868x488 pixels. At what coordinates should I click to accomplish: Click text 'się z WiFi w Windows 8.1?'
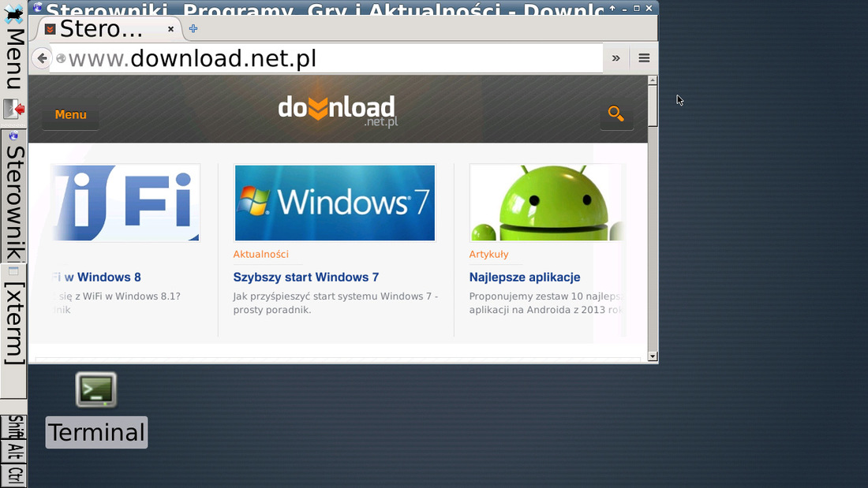tap(120, 296)
